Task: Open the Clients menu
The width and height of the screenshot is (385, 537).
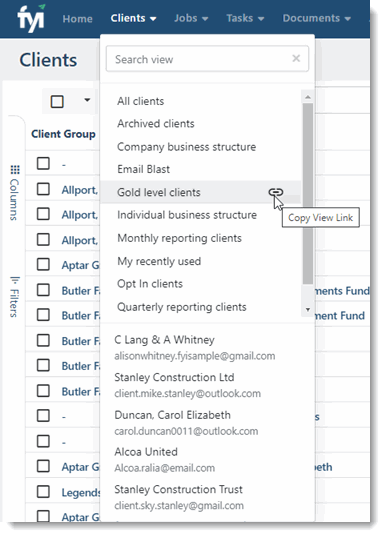Action: click(133, 18)
